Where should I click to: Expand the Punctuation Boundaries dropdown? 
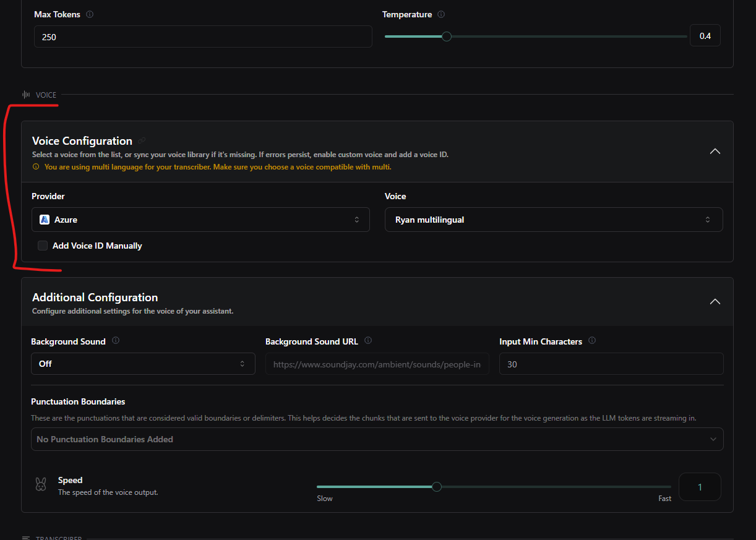click(377, 439)
